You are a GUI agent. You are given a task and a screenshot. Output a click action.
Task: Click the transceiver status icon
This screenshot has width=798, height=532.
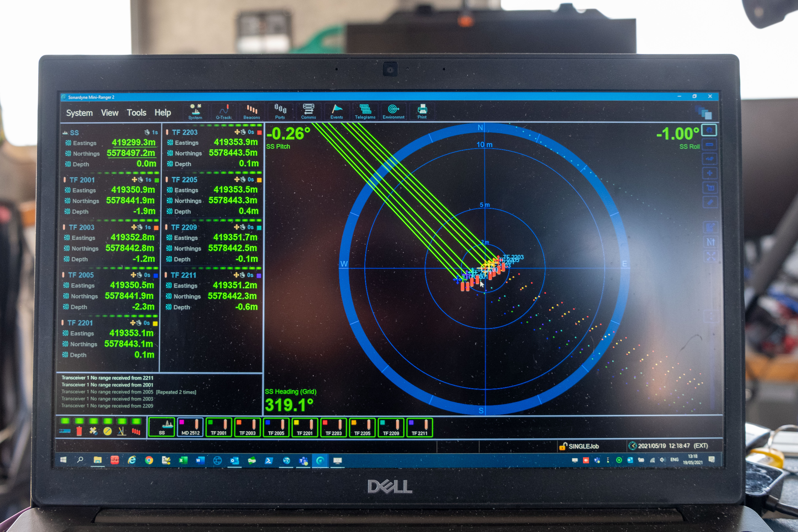pos(65,431)
